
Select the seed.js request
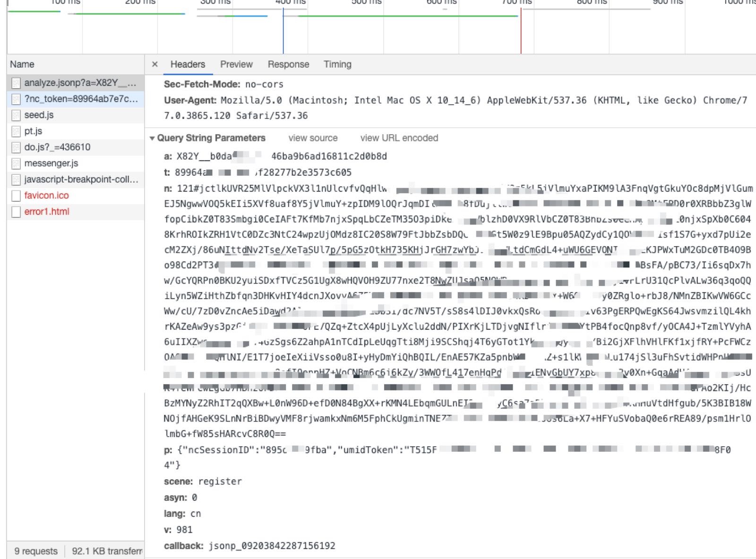[x=76, y=115]
